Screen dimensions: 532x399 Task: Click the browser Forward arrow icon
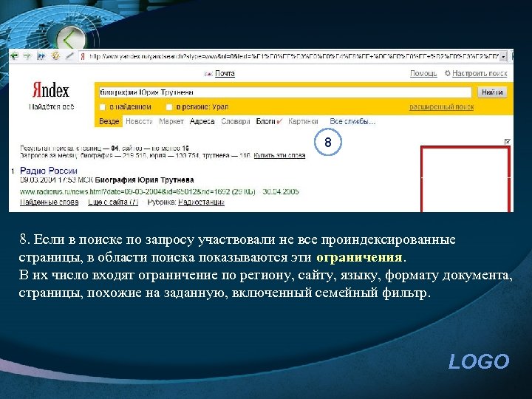tap(27, 56)
